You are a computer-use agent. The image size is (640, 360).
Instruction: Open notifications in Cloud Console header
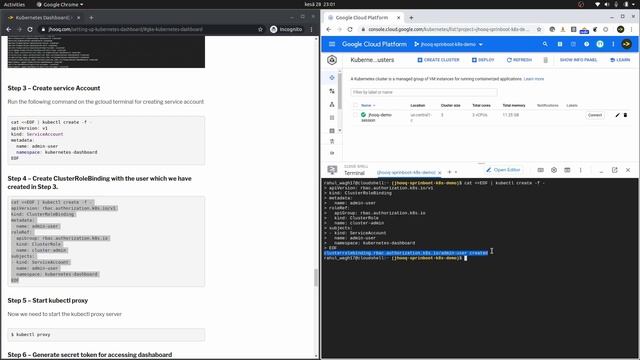[600, 44]
